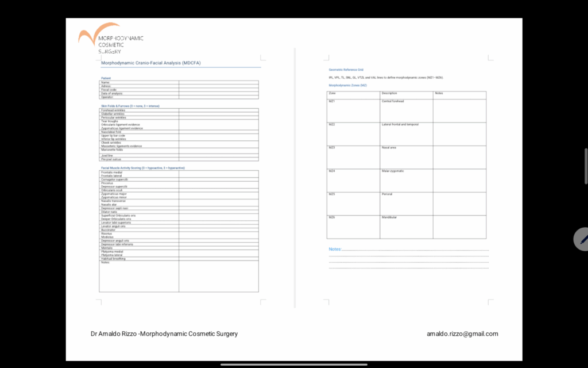Click the score cell for Frontalis medial
The image size is (588, 368).
click(218, 172)
